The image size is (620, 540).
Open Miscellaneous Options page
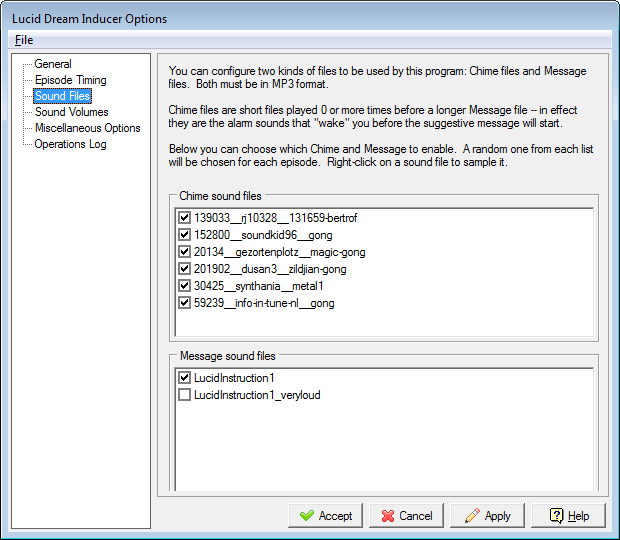pyautogui.click(x=87, y=128)
